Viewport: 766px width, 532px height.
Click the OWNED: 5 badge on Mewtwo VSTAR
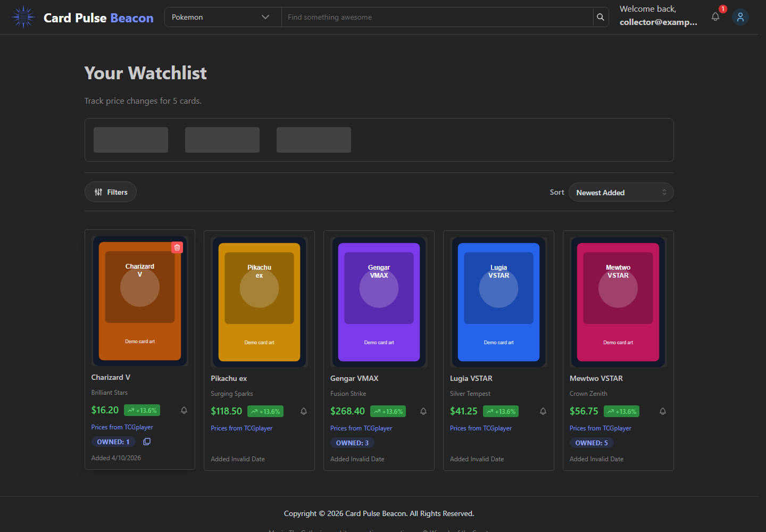(x=592, y=443)
